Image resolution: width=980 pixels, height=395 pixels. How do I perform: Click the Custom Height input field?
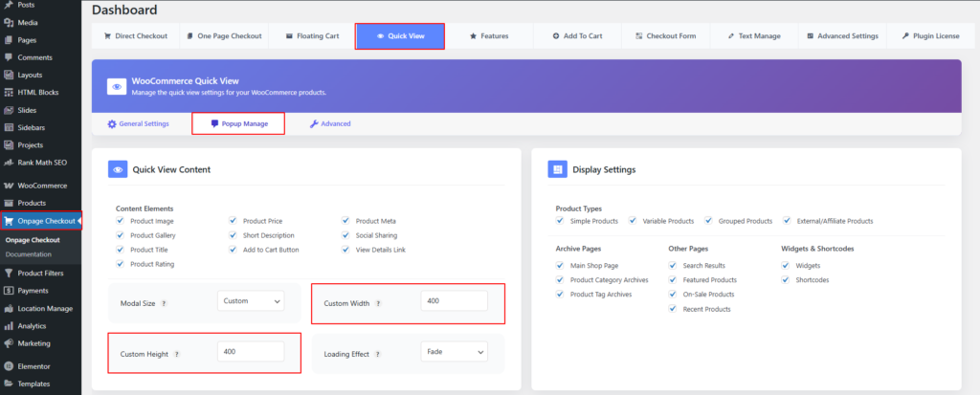251,352
